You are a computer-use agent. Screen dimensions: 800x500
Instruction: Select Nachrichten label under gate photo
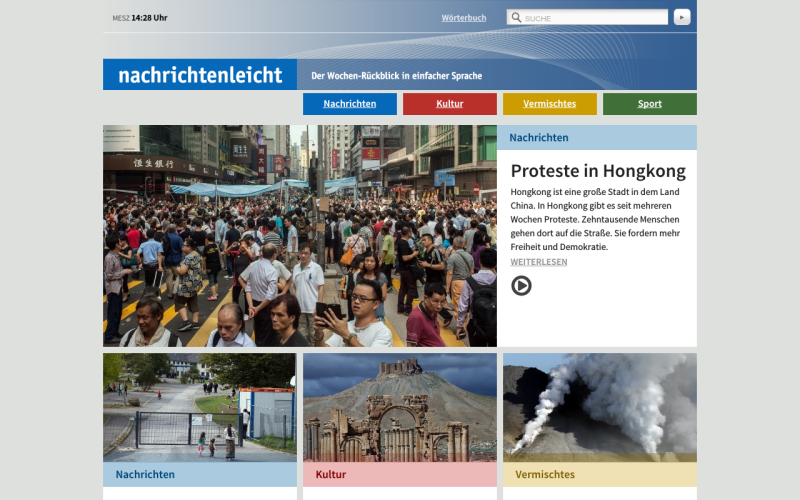pyautogui.click(x=145, y=474)
